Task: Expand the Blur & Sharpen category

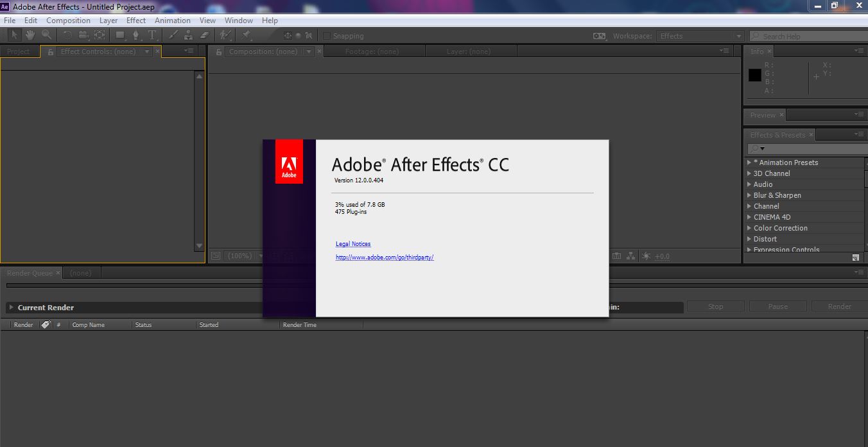Action: pyautogui.click(x=749, y=195)
